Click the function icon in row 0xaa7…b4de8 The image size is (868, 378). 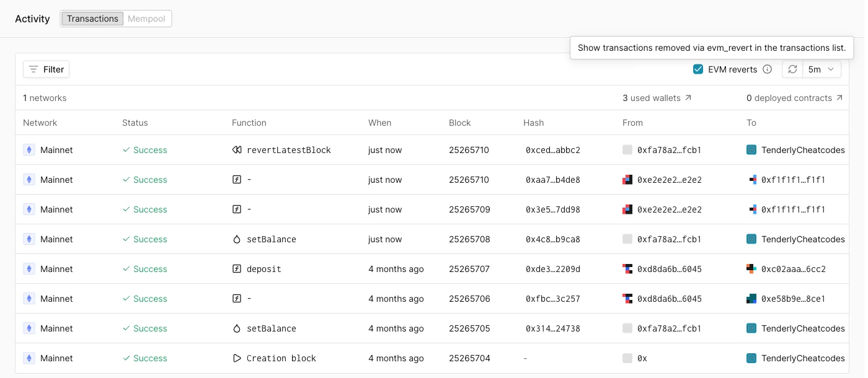point(237,180)
